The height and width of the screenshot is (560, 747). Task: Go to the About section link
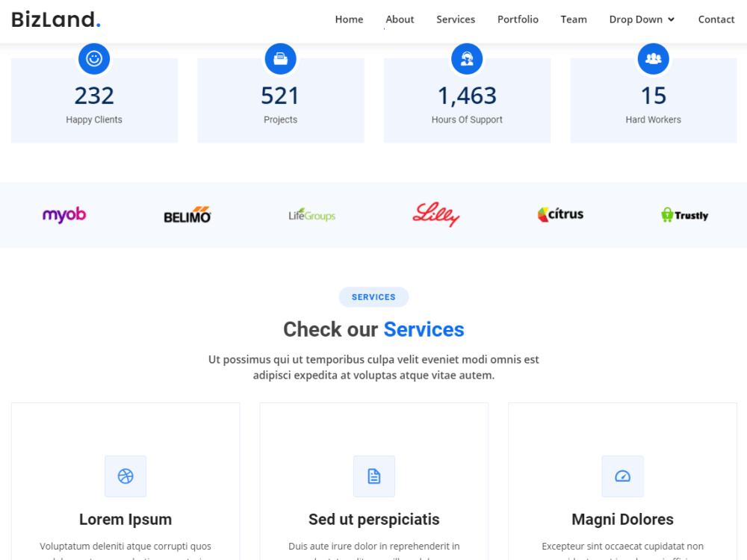(x=400, y=19)
